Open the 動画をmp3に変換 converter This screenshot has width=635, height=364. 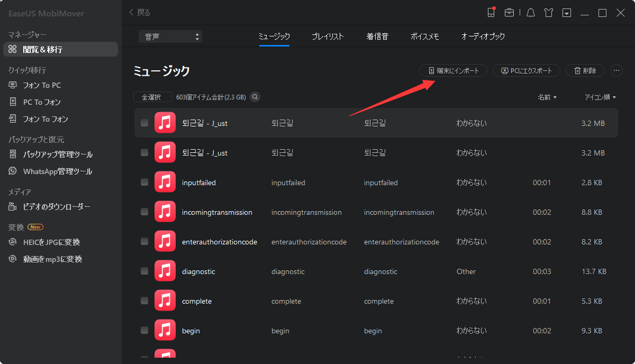(x=49, y=259)
